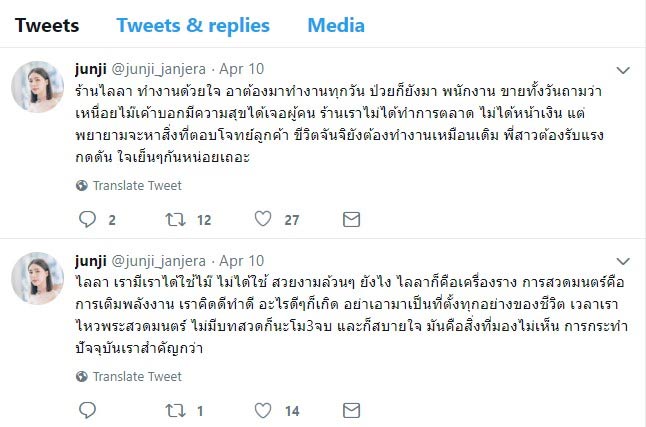Screen dimensions: 646x427
Task: Reply to the second tweet
Action: coord(87,409)
